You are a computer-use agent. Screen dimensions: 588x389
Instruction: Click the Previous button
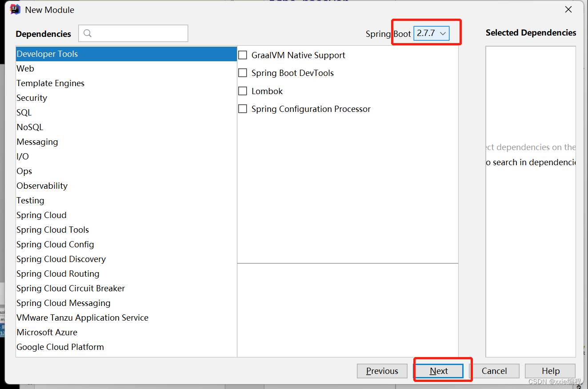(x=382, y=371)
